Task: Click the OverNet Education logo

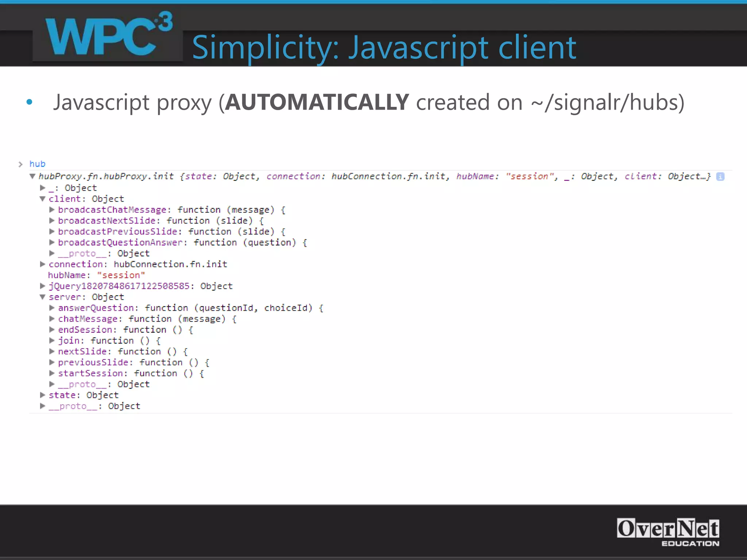Action: click(668, 532)
